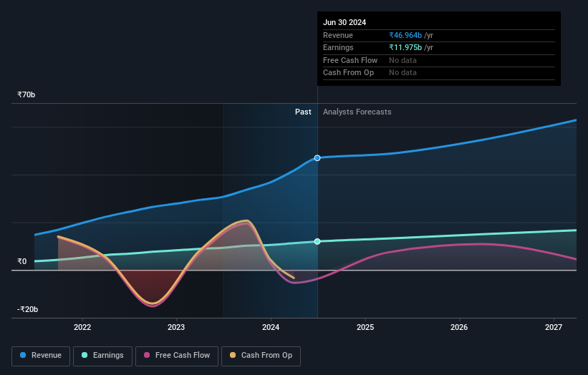Click the 2022 x-axis label
Screen dimensions: 588x375
[82, 327]
